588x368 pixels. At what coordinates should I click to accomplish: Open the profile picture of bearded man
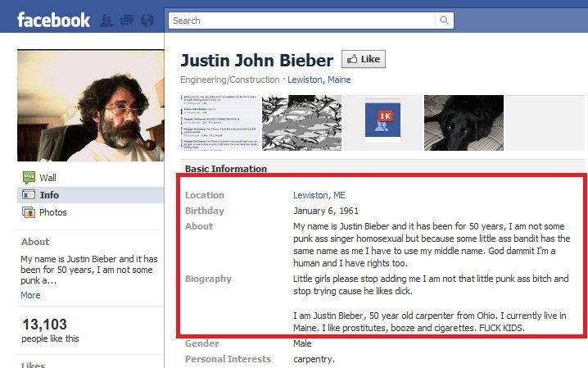[90, 106]
